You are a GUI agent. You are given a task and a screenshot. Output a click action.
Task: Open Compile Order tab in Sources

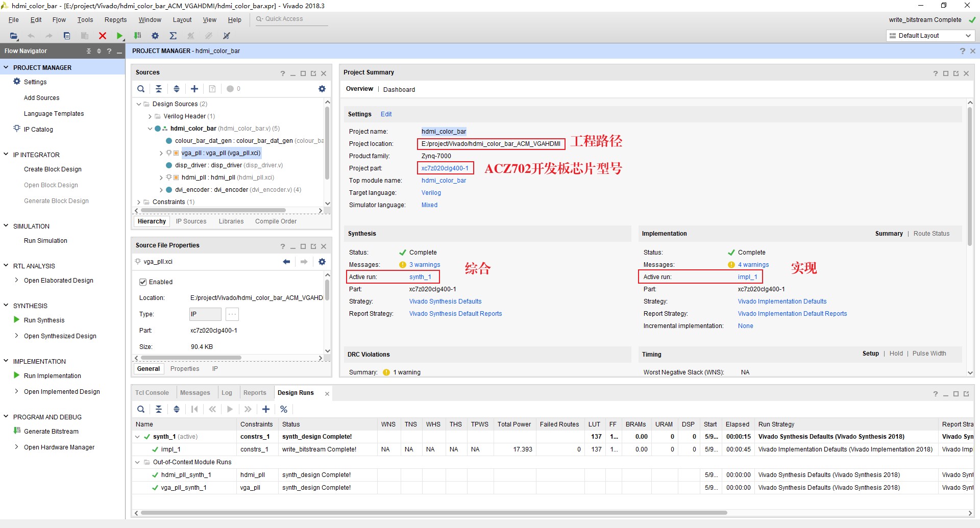coord(276,221)
